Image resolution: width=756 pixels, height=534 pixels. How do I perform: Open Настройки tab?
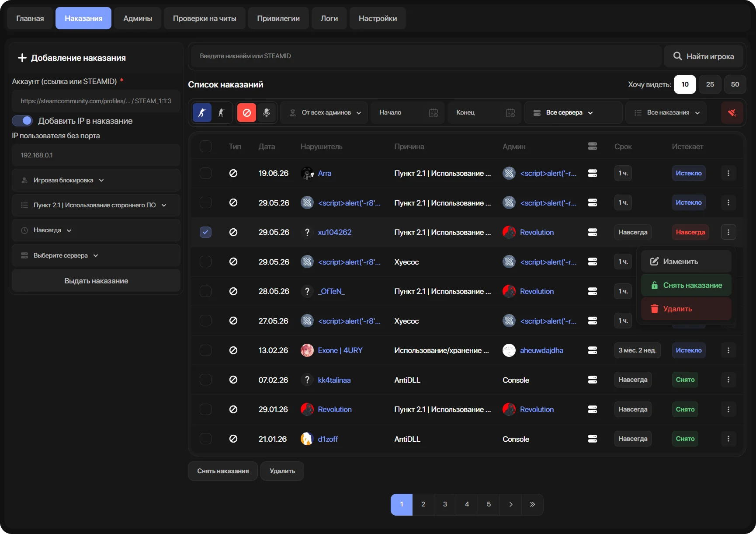(x=378, y=18)
